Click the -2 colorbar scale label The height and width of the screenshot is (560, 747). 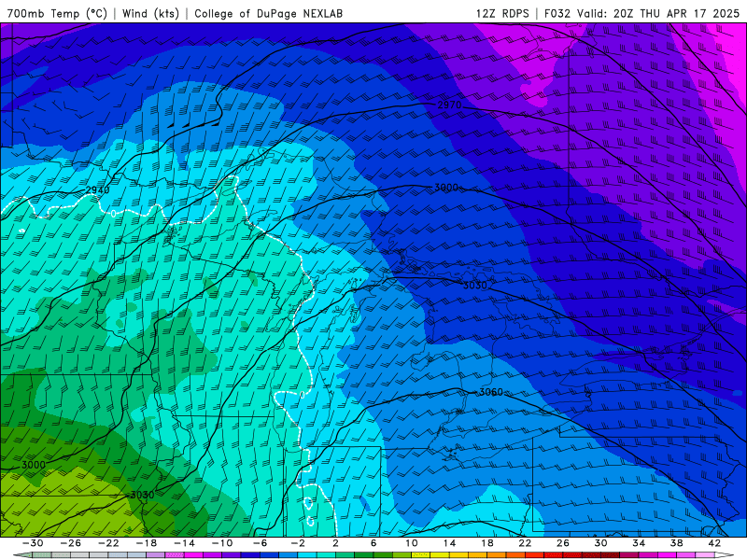coord(298,543)
